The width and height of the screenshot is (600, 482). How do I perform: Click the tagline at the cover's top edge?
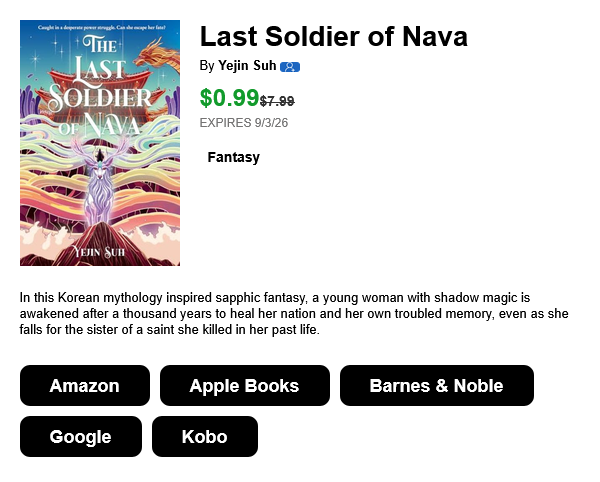[101, 27]
